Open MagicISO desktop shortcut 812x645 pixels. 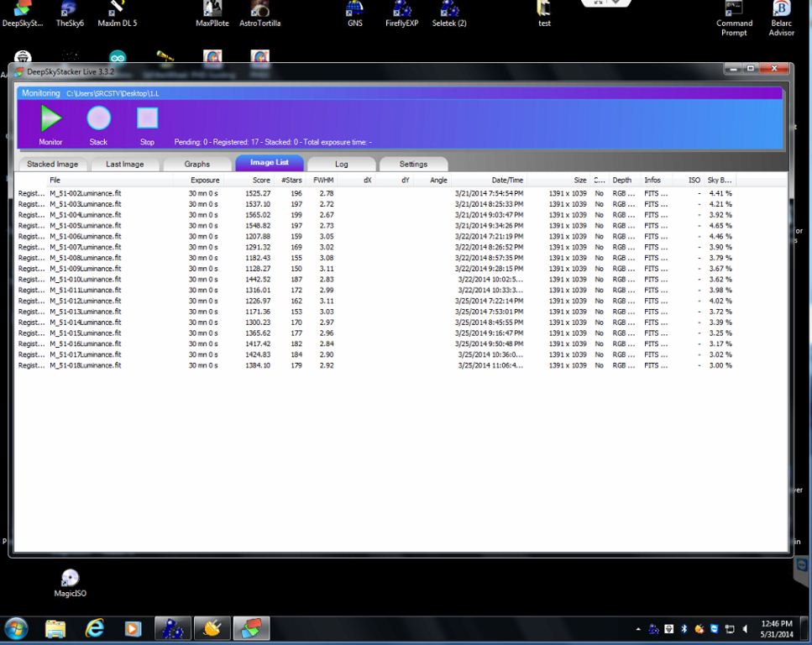(x=70, y=584)
